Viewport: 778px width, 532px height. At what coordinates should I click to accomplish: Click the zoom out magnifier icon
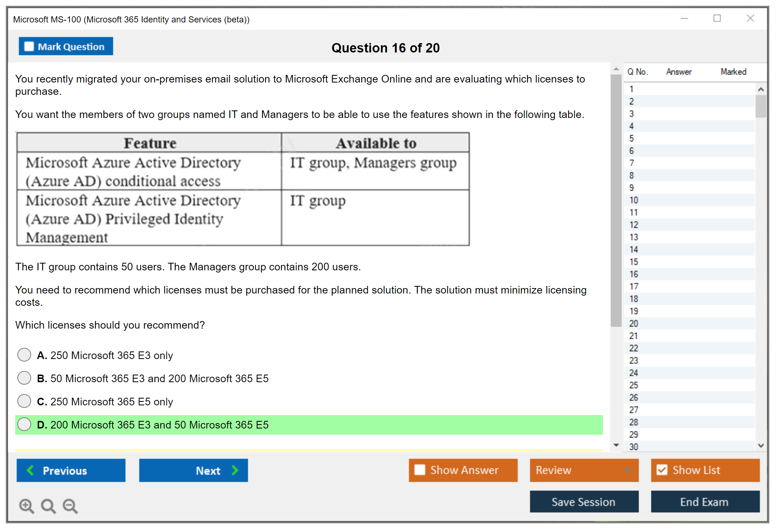(x=70, y=506)
